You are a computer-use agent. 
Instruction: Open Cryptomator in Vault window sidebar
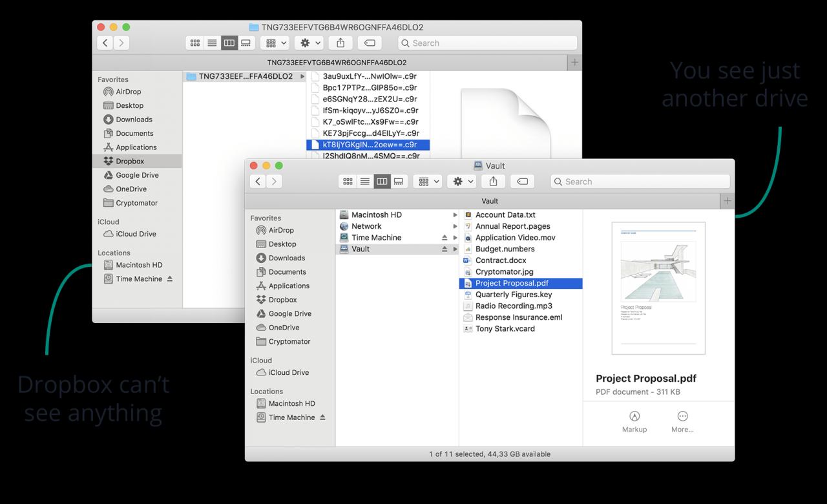coord(290,341)
